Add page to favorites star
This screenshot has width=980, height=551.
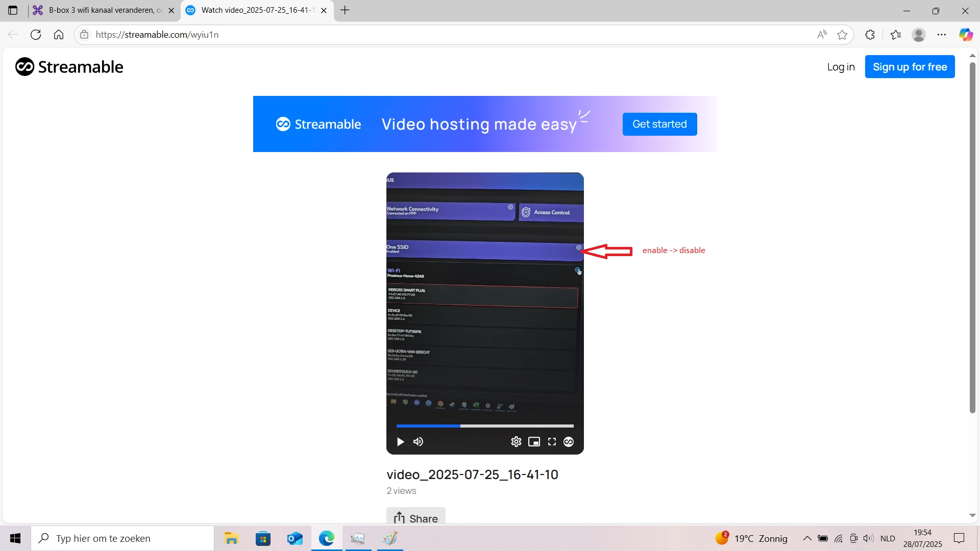[842, 35]
